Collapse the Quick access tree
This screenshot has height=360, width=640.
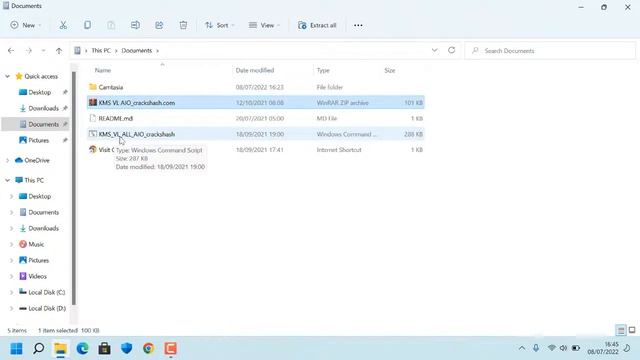[7, 76]
